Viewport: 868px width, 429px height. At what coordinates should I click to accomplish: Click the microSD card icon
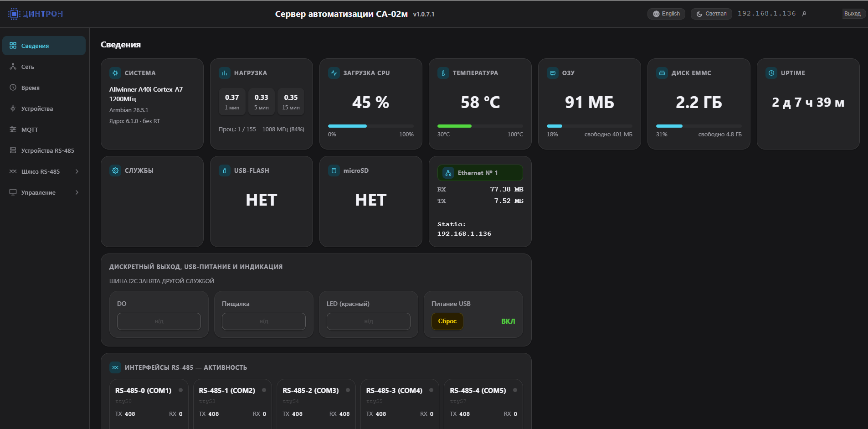coord(334,171)
